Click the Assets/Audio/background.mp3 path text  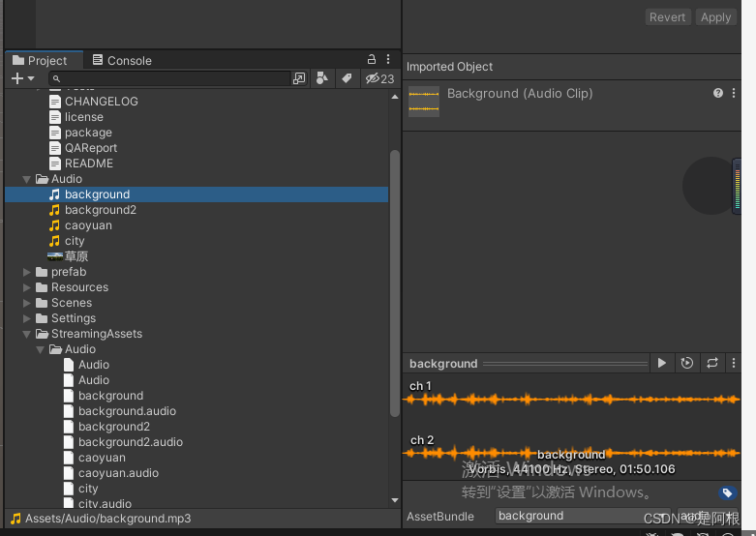pyautogui.click(x=108, y=519)
